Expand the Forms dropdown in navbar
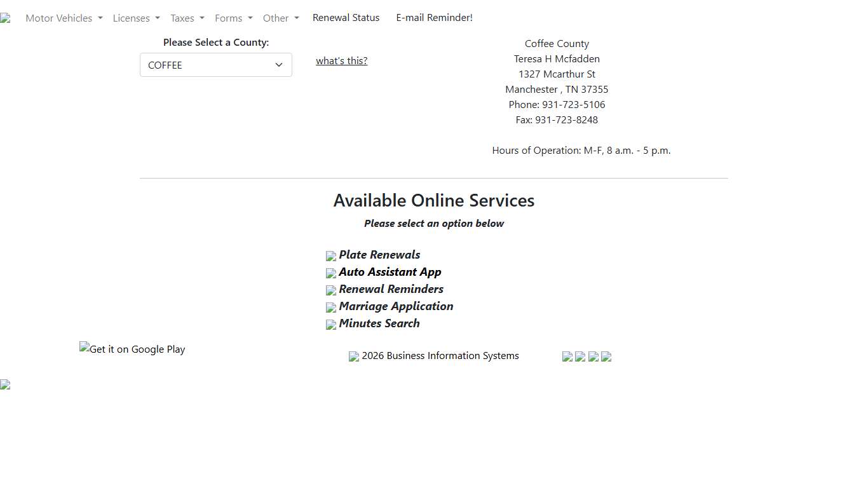Screen dimensions: 868x488 (233, 18)
